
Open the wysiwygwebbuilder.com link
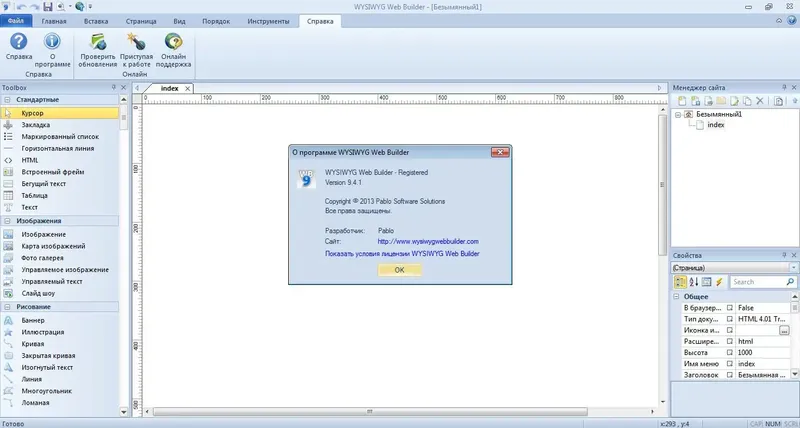[x=428, y=241]
